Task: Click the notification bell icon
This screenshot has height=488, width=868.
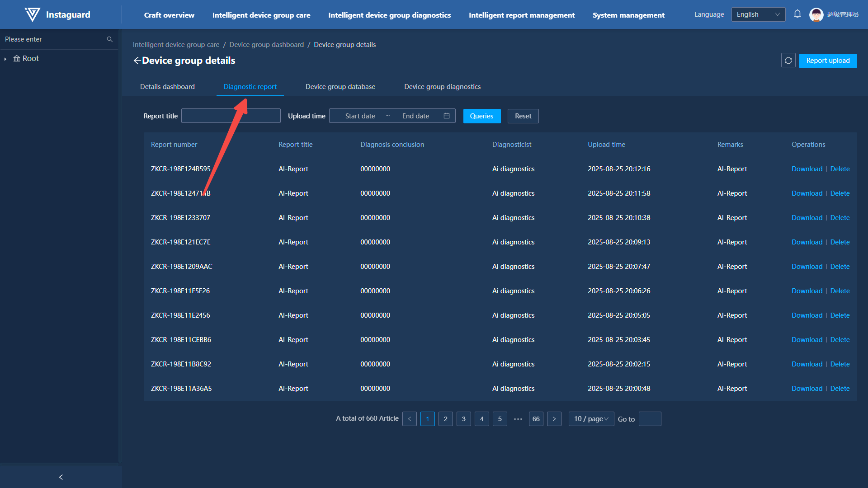Action: 797,14
